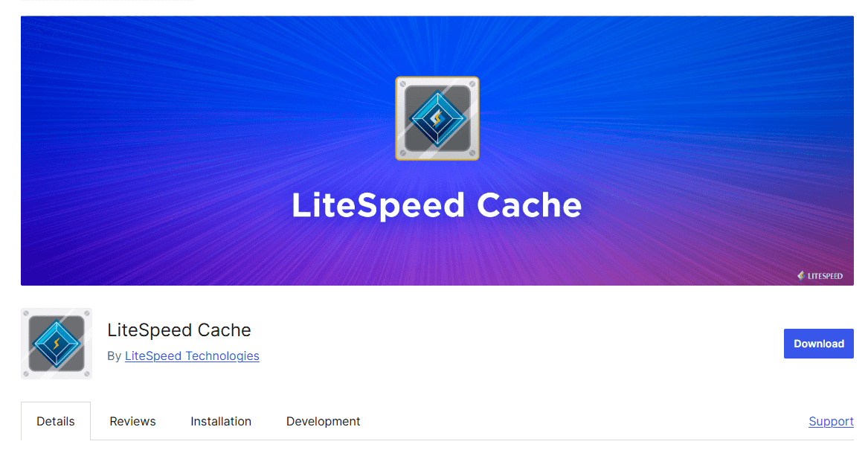
Task: Click the bottom-right screw of banner icon
Action: point(472,152)
